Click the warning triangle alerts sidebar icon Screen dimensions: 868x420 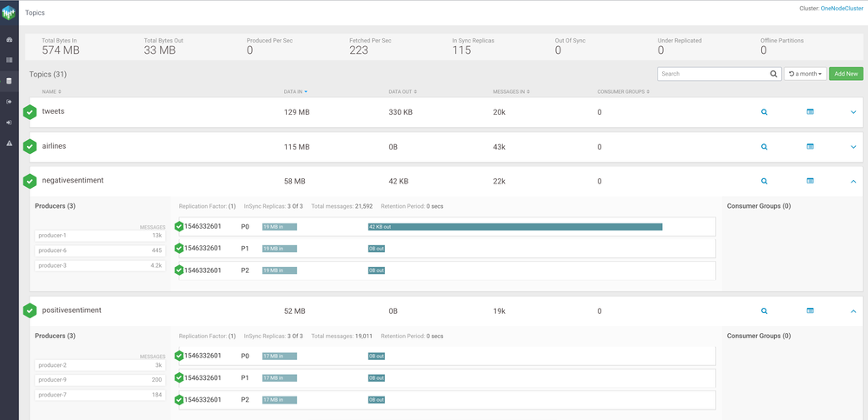coord(10,143)
